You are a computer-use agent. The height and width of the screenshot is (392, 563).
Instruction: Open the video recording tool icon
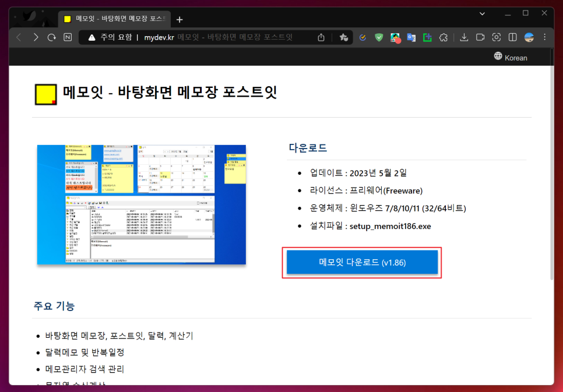click(480, 37)
